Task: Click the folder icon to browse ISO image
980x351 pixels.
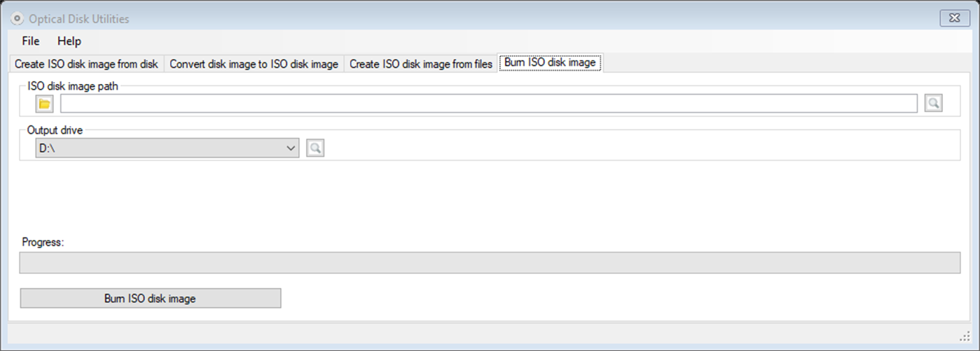Action: pos(44,104)
